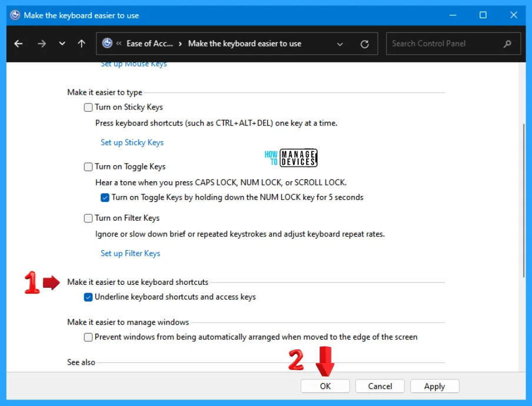Image resolution: width=532 pixels, height=406 pixels.
Task: Open the Ease of Acc... breadcrumb
Action: click(x=149, y=44)
